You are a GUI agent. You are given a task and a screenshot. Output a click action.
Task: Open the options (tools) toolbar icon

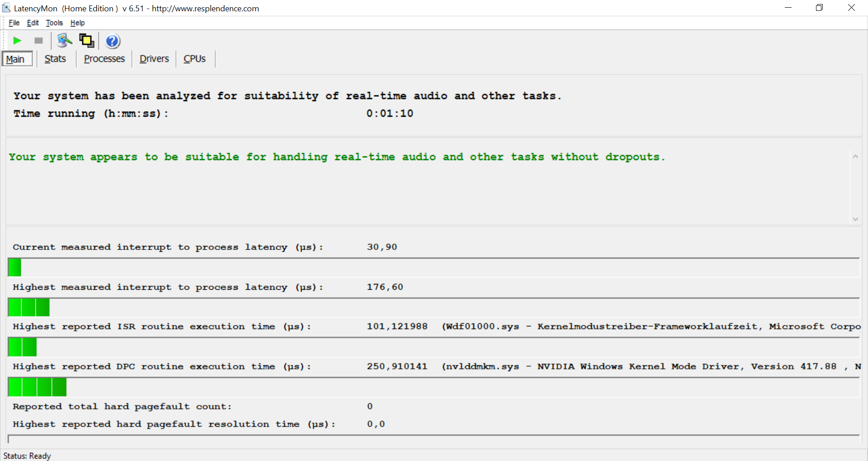pos(65,41)
